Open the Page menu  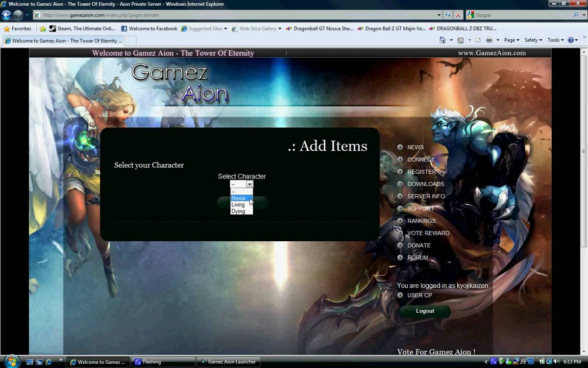tap(511, 40)
